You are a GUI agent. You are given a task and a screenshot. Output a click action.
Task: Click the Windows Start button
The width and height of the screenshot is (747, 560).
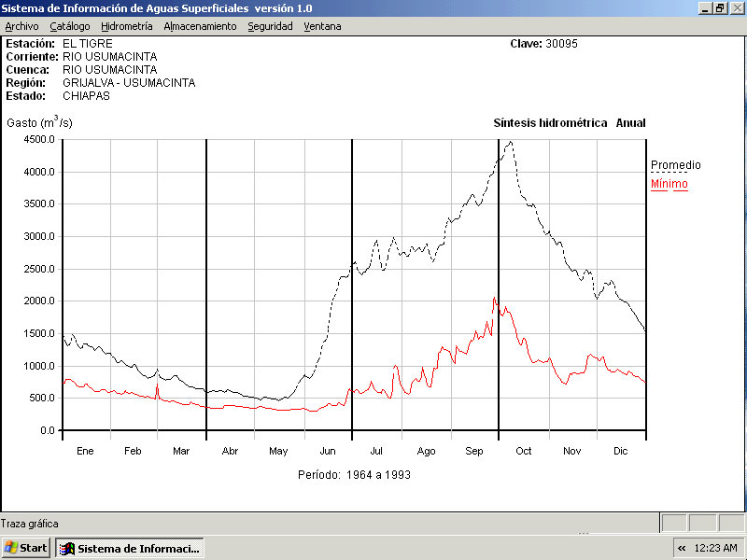[x=26, y=548]
